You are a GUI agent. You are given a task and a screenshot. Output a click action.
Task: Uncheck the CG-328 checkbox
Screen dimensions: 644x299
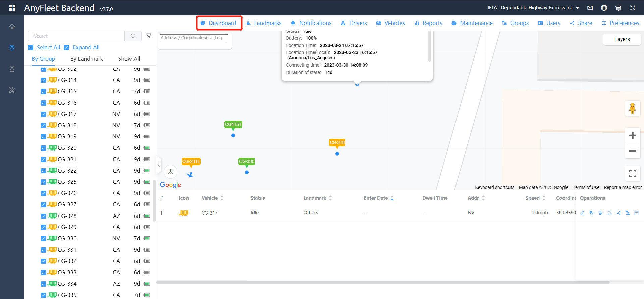pyautogui.click(x=43, y=216)
